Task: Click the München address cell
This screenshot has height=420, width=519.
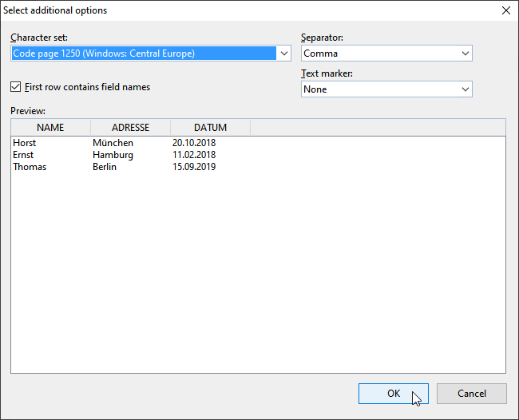Action: [113, 143]
